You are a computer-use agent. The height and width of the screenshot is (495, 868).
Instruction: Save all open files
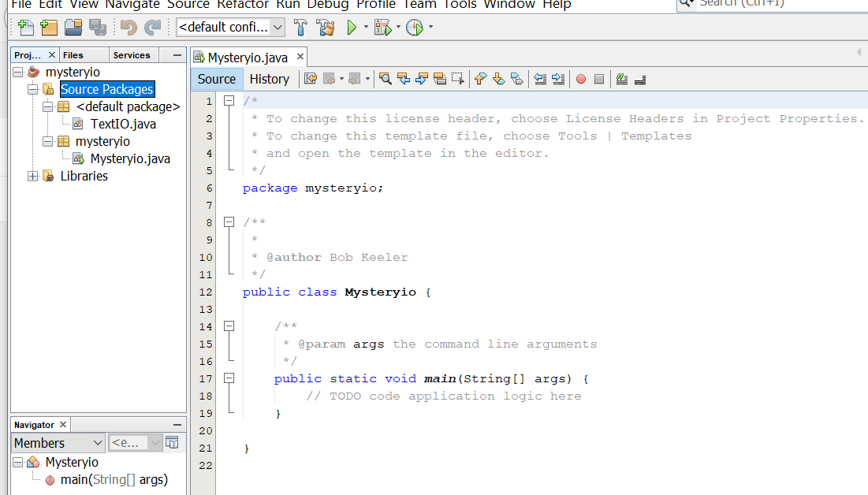[x=97, y=26]
